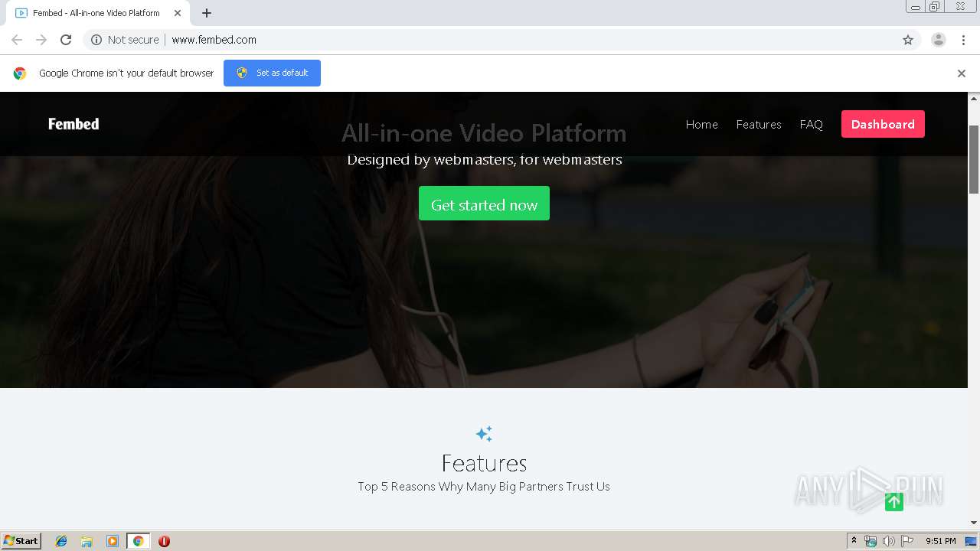This screenshot has width=980, height=551.
Task: Click the page scrollbar up arrow
Action: point(974,98)
